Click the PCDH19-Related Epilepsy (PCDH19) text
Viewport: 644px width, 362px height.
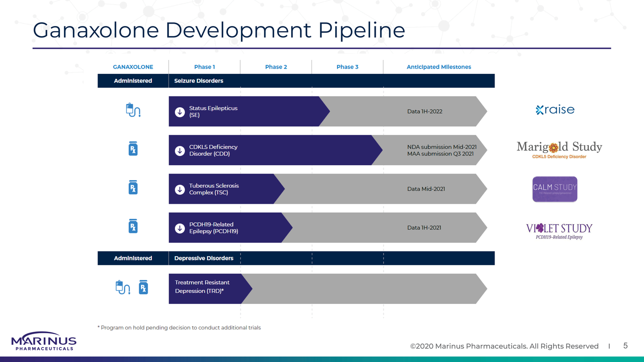(214, 228)
